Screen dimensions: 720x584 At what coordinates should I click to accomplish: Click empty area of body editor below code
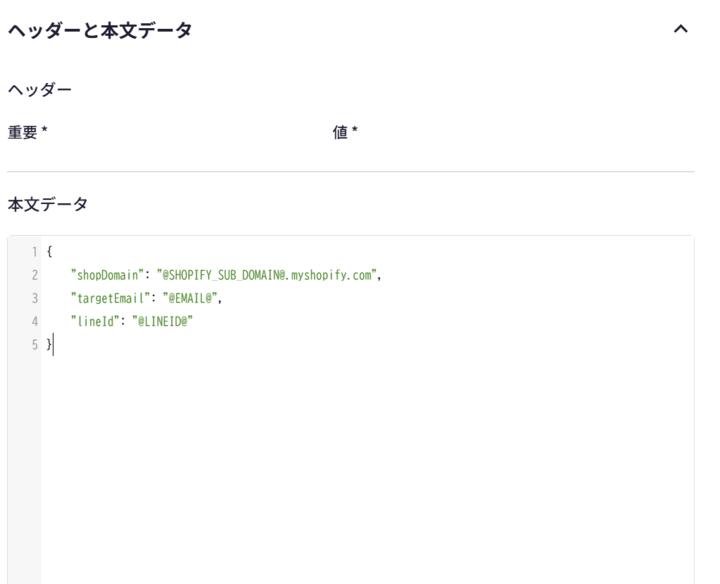pyautogui.click(x=360, y=470)
